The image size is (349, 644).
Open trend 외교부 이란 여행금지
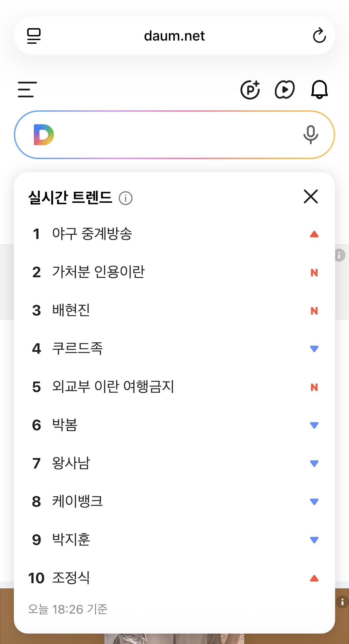click(x=113, y=387)
